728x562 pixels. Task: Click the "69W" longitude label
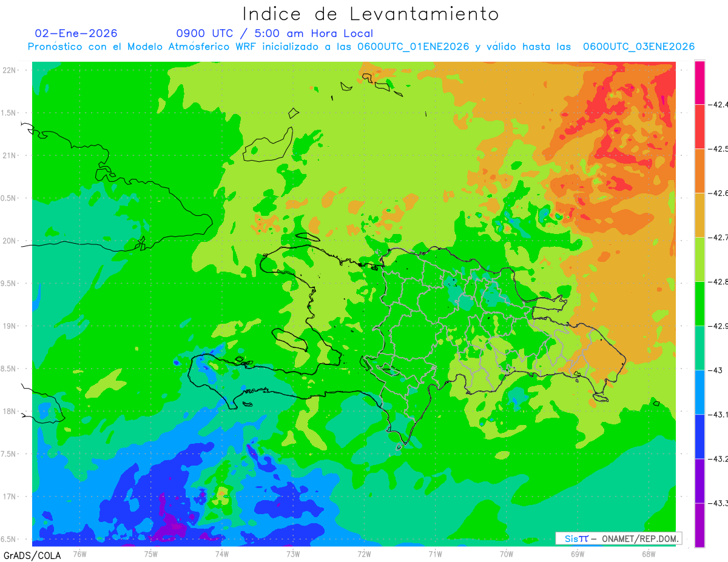click(578, 554)
